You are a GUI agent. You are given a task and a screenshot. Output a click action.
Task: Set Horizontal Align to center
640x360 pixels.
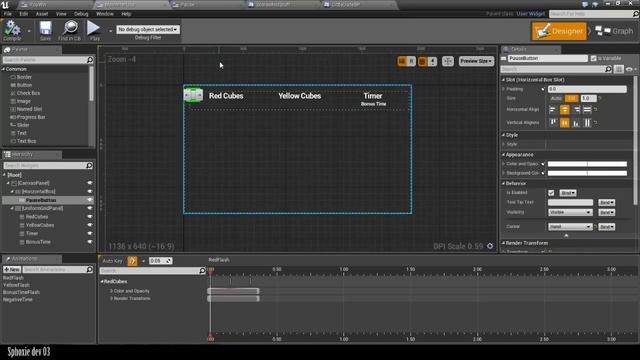tap(564, 109)
